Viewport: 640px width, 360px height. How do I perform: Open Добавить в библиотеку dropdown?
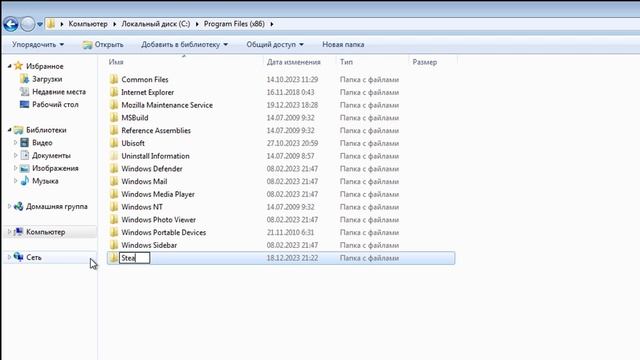point(184,44)
